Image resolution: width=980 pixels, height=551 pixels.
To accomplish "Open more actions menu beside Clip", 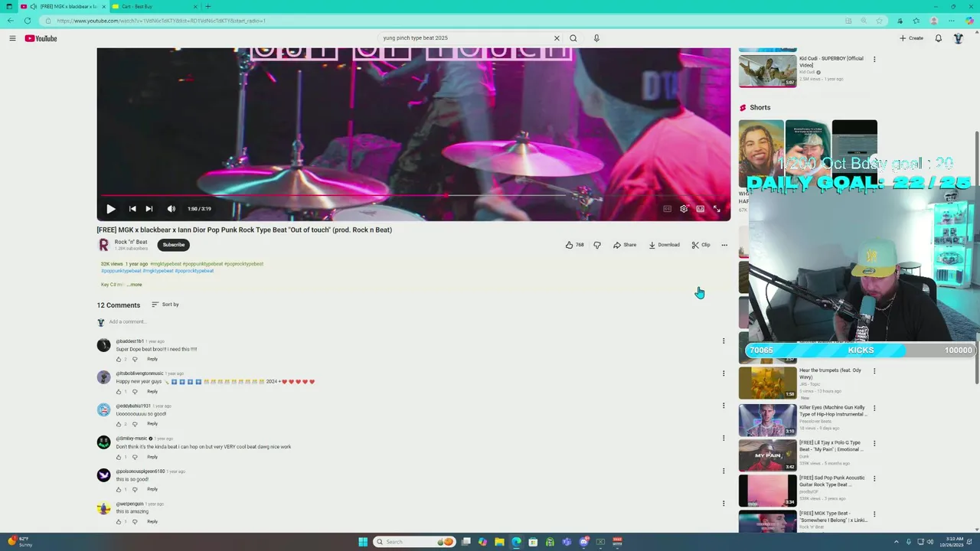I will [724, 245].
